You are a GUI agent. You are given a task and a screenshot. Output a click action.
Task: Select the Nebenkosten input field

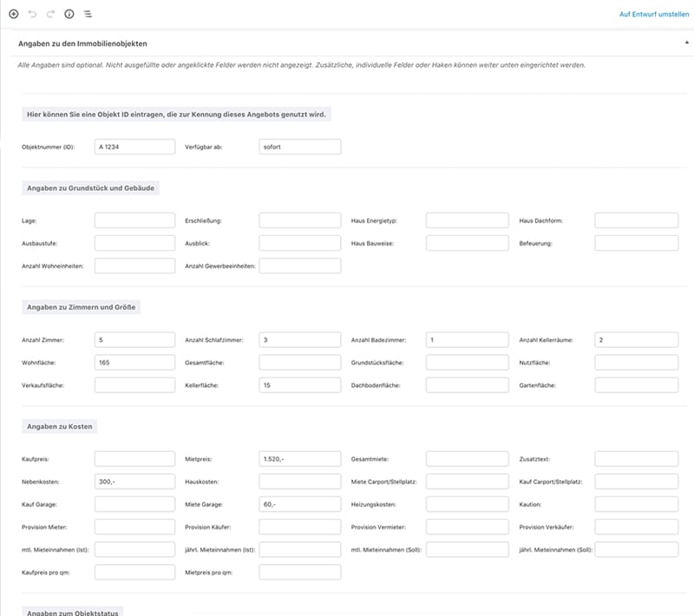[134, 481]
